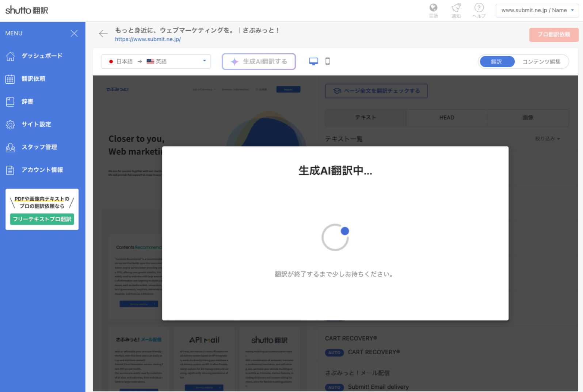
Task: Click the loading spinner in the dialog
Action: 335,237
